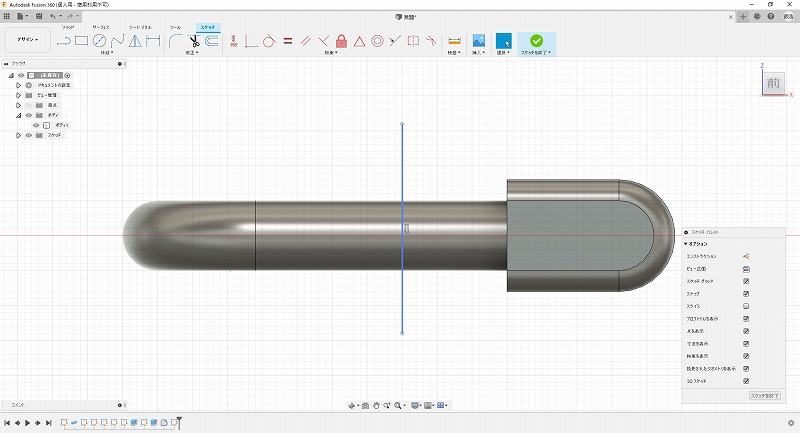Viewport: 800px width, 433px height.
Task: Switch to the サーフェス tab
Action: (101, 27)
